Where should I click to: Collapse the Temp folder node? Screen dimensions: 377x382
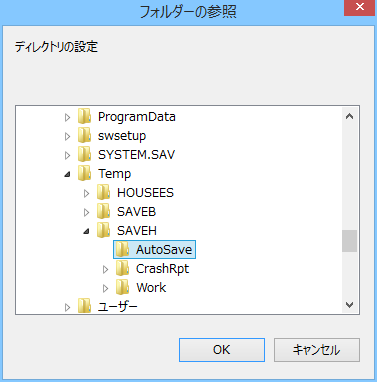point(68,174)
